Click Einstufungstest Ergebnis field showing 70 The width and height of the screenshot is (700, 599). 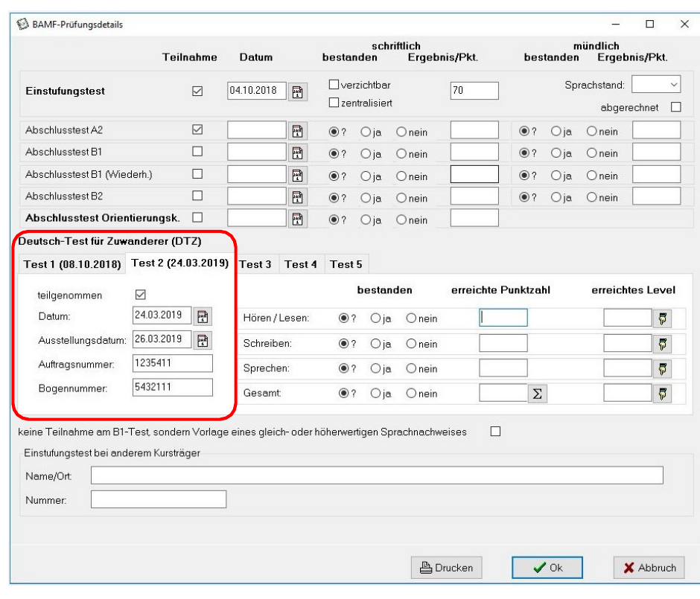(x=474, y=91)
